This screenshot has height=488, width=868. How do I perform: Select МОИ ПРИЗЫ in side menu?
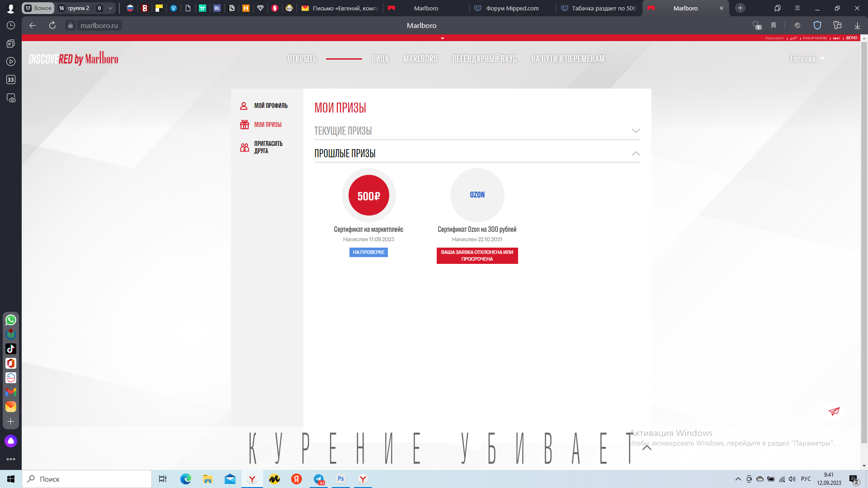coord(268,125)
